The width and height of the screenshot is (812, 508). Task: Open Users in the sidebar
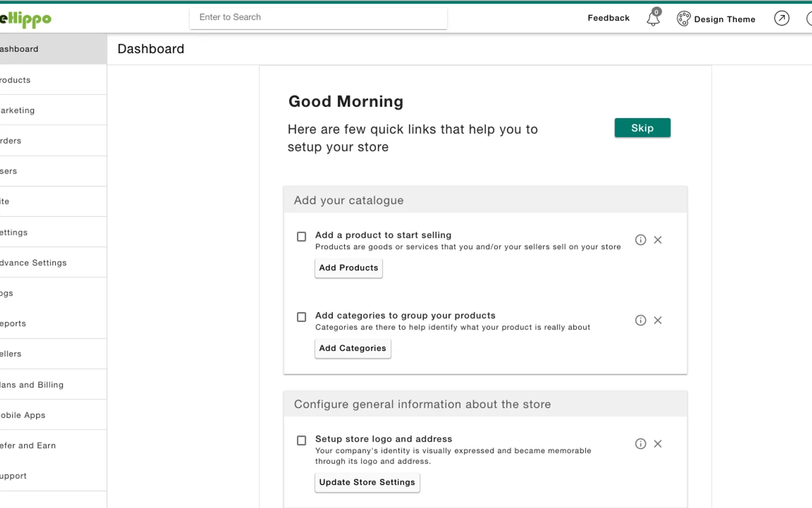53,171
